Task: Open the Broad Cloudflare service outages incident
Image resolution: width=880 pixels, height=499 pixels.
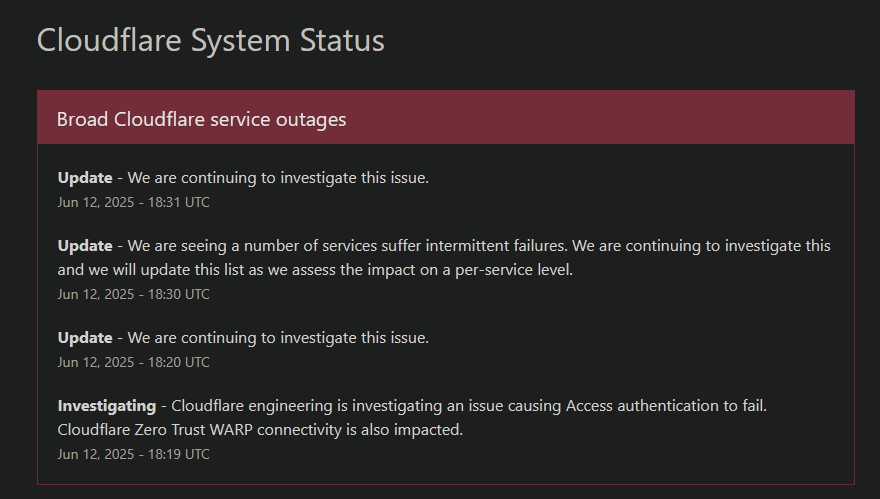Action: pos(201,120)
